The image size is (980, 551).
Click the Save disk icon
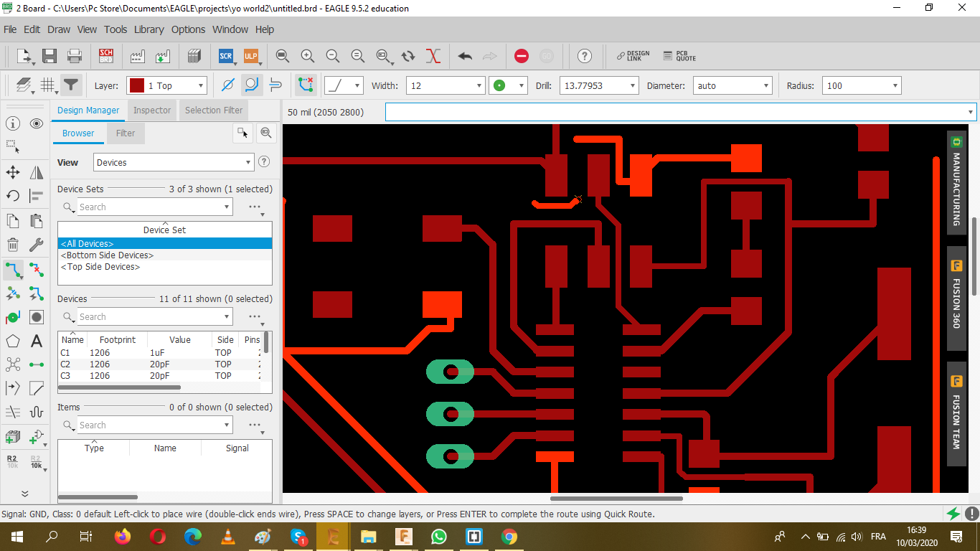(x=50, y=56)
